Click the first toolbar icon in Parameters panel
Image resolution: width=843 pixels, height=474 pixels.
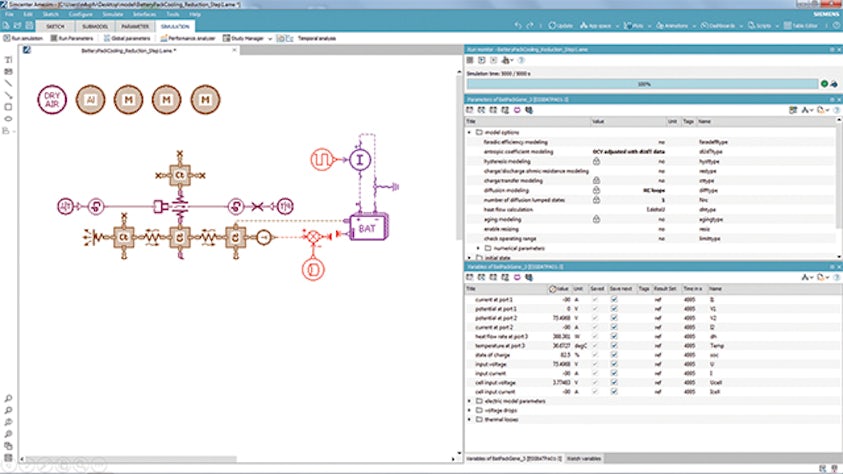coord(470,110)
